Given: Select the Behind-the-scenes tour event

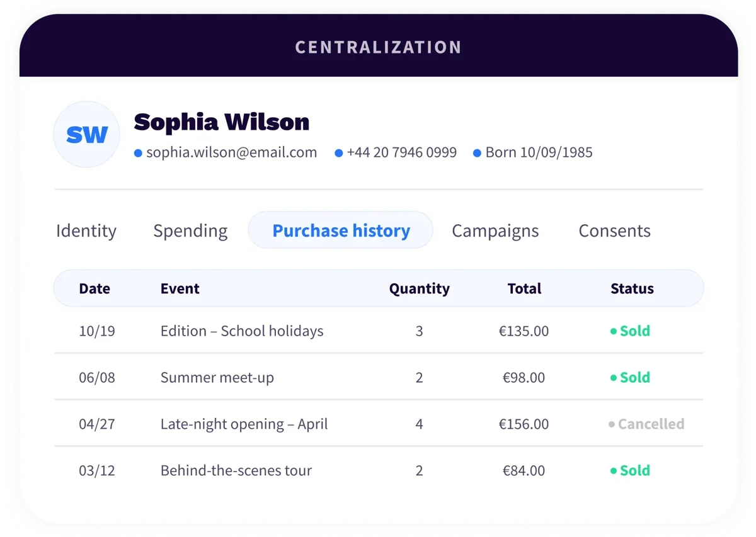Looking at the screenshot, I should pyautogui.click(x=236, y=471).
